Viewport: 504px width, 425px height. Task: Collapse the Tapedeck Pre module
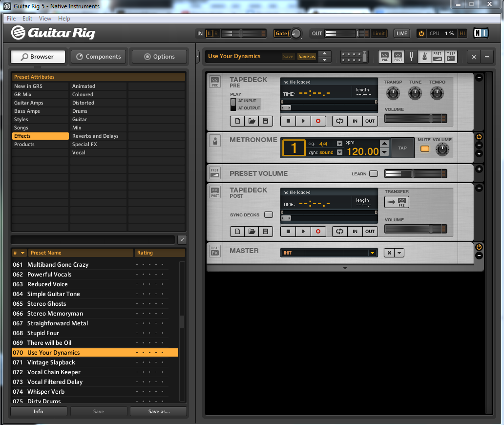click(479, 78)
